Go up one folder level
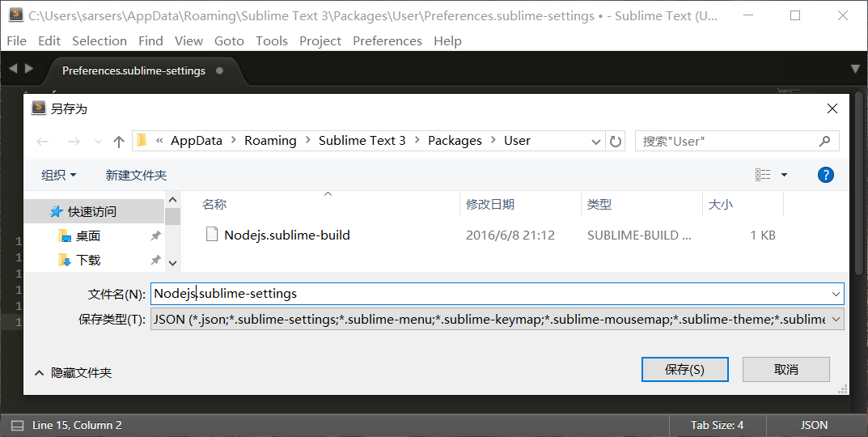The width and height of the screenshot is (868, 437). 118,142
